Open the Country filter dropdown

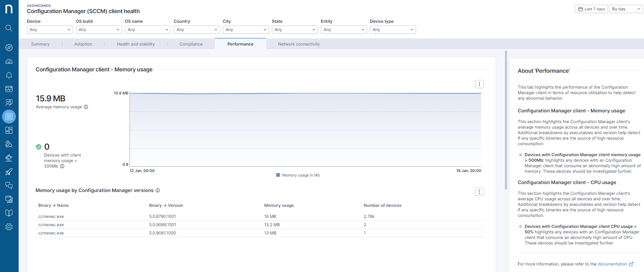click(197, 30)
